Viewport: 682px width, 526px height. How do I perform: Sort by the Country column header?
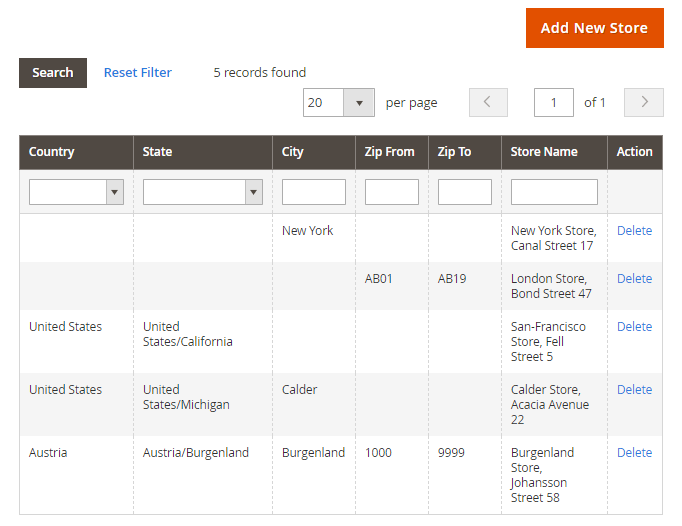click(x=52, y=152)
